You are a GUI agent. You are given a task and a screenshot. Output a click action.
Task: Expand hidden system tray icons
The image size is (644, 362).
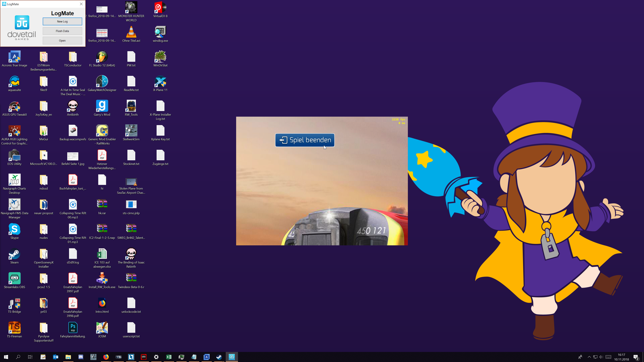589,357
